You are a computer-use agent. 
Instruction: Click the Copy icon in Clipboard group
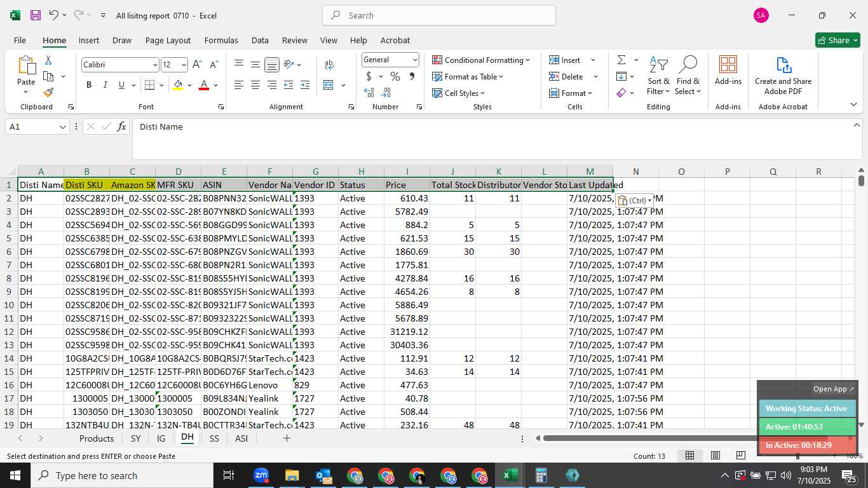point(48,76)
